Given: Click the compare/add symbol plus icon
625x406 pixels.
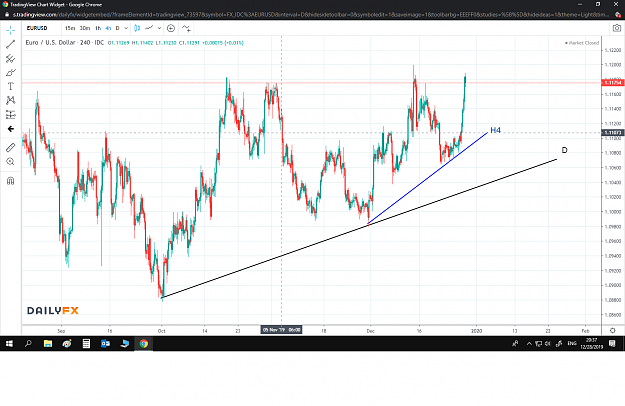Looking at the screenshot, I should [171, 28].
